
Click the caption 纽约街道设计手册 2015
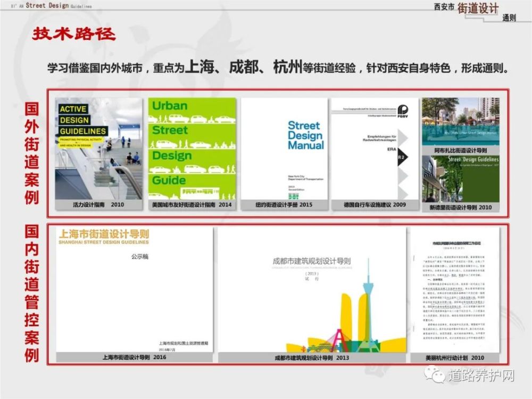click(284, 205)
